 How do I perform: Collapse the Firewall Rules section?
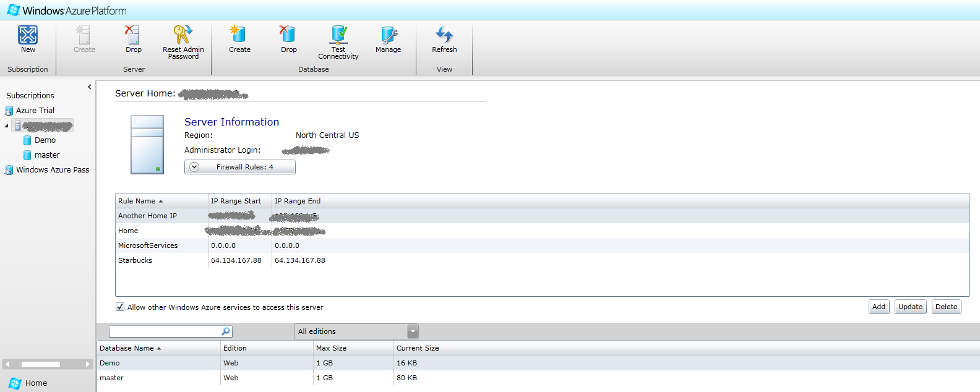(194, 167)
